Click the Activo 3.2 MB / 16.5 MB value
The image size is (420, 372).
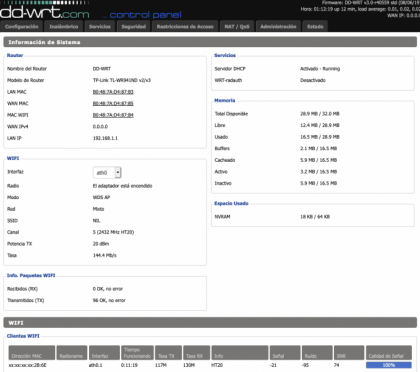(x=319, y=172)
